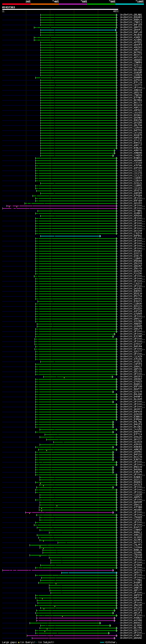
Task: Select hit label UniRef100_Q84VF2
Action: (131, 30)
